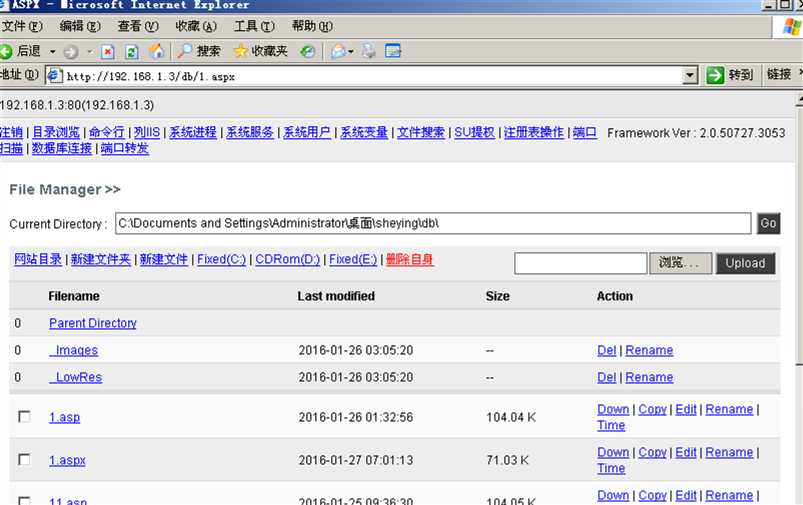Click Copy for the 1.asp file
The image size is (803, 505).
point(652,409)
